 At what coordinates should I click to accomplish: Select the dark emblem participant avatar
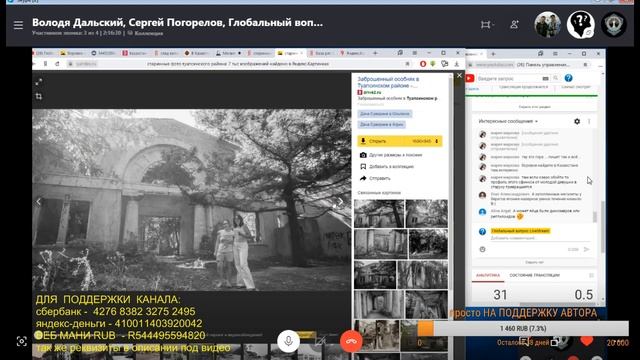[614, 24]
